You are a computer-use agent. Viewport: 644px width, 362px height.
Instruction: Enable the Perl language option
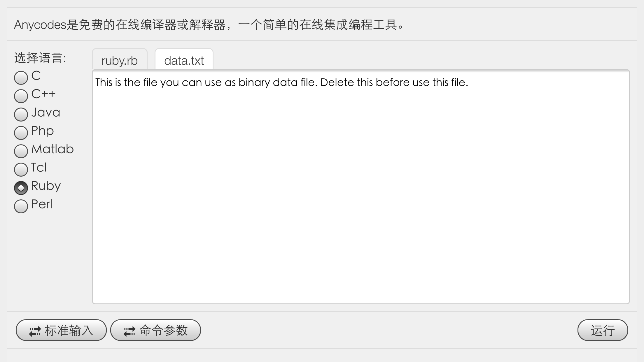coord(22,206)
